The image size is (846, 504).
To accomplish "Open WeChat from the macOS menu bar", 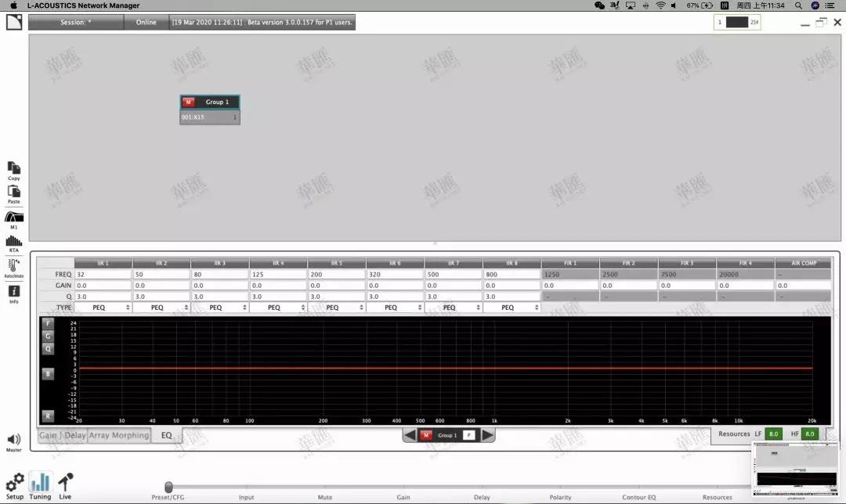I will tap(599, 5).
